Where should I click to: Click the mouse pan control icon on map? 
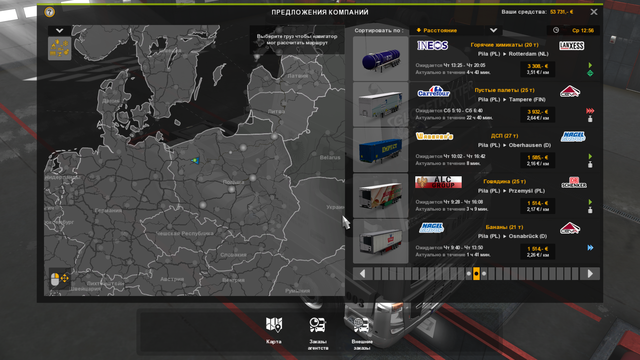coord(60,279)
